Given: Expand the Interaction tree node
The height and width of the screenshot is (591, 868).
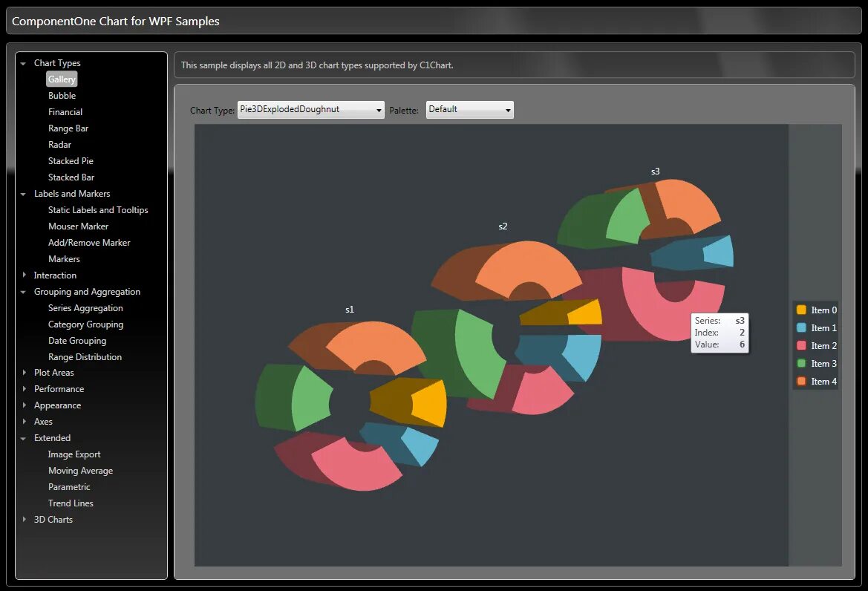Looking at the screenshot, I should click(x=24, y=275).
